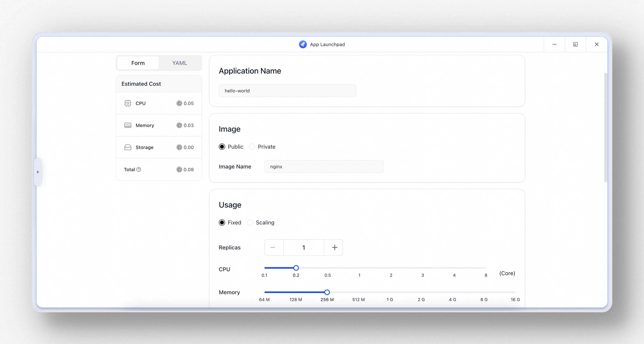Decrease replicas with the minus button

coord(273,248)
